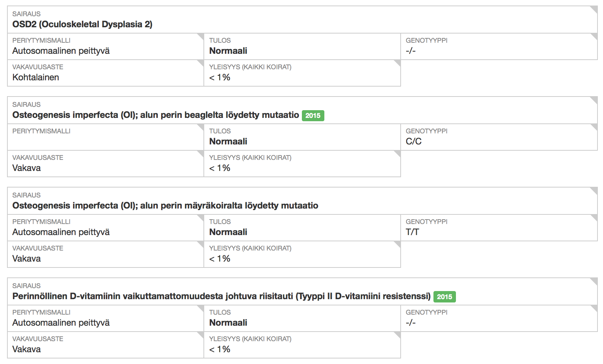Viewport: 603px width, 364px height.
Task: Click the green 2015 badge beside the beagle mutation
Action: point(313,116)
